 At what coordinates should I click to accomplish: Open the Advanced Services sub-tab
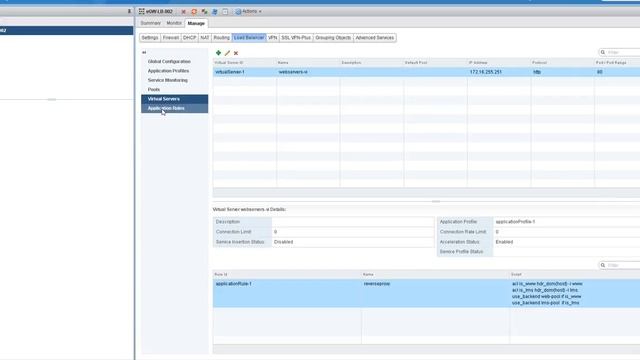(375, 38)
